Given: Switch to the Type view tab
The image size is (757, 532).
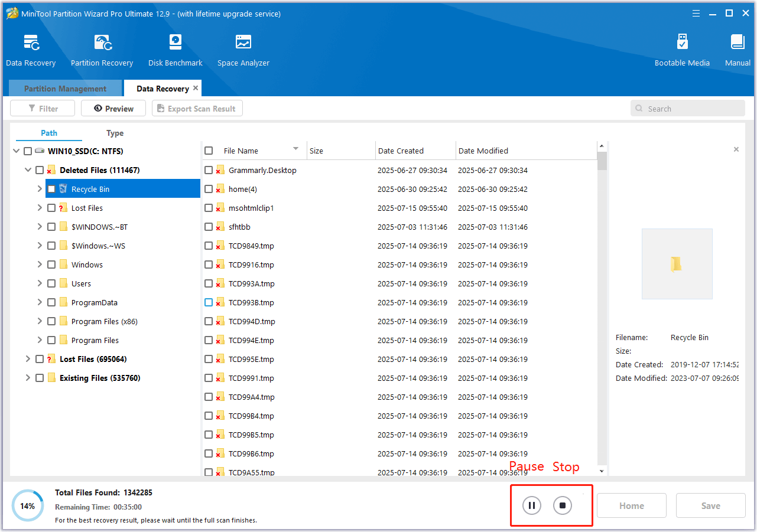Looking at the screenshot, I should pyautogui.click(x=115, y=133).
